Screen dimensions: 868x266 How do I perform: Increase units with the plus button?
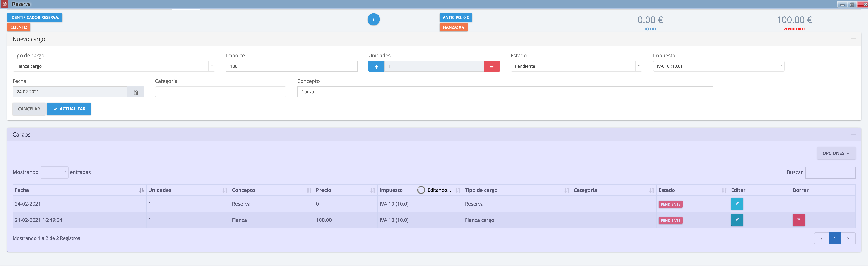376,66
